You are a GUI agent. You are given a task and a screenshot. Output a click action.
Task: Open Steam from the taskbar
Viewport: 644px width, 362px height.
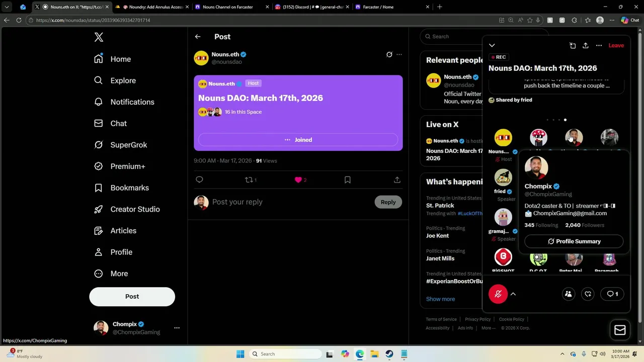(389, 354)
